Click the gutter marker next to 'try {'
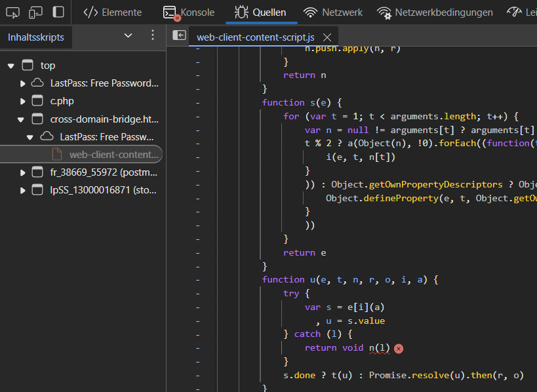Screen dimensions: 537x392 point(197,294)
